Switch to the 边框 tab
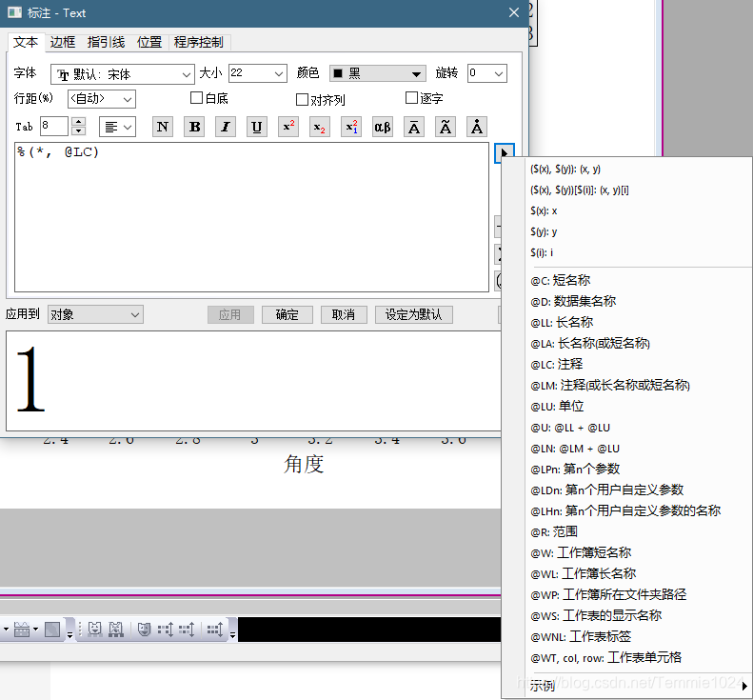The height and width of the screenshot is (700, 753). 63,42
